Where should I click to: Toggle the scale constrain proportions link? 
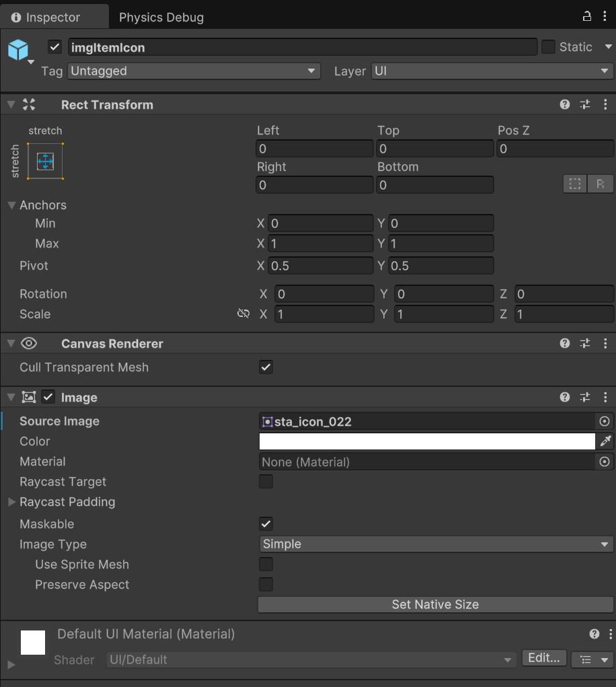243,314
